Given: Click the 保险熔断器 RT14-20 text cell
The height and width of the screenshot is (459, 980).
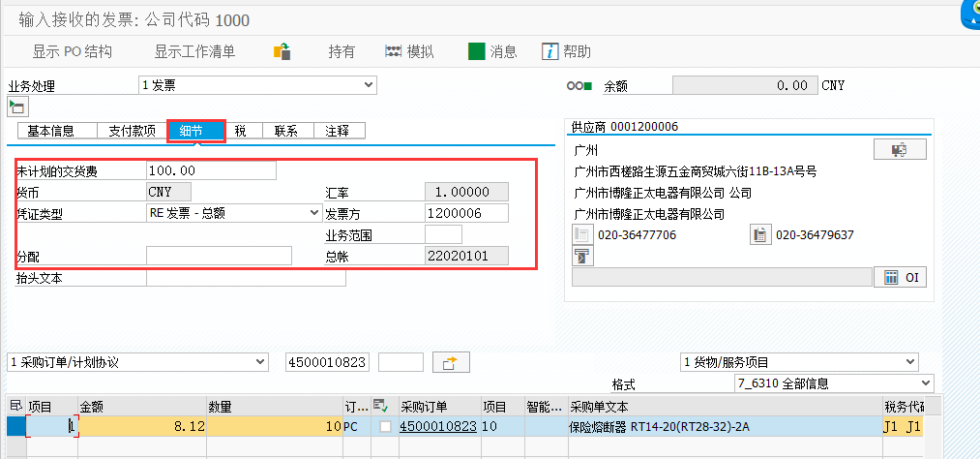Looking at the screenshot, I should coord(725,426).
